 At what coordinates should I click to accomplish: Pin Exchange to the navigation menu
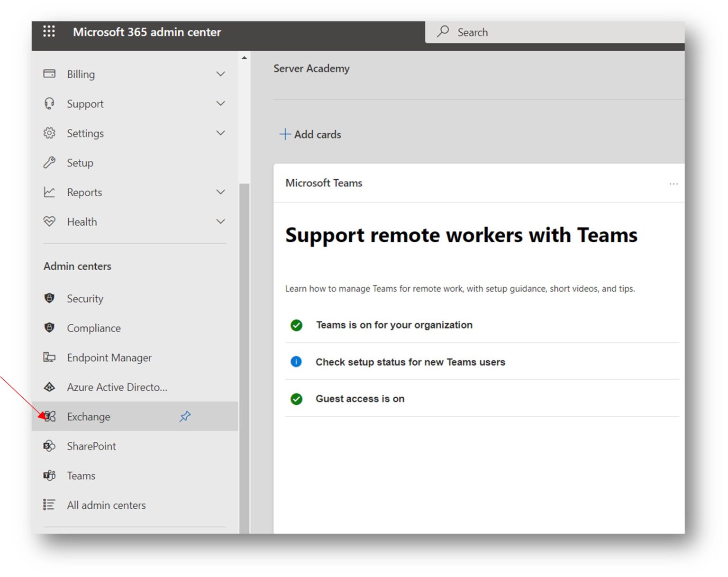tap(185, 416)
